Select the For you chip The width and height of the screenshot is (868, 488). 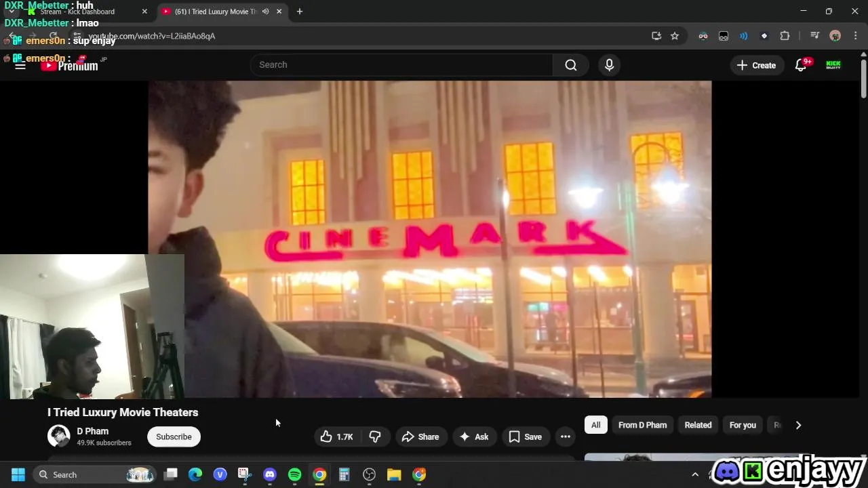(743, 425)
